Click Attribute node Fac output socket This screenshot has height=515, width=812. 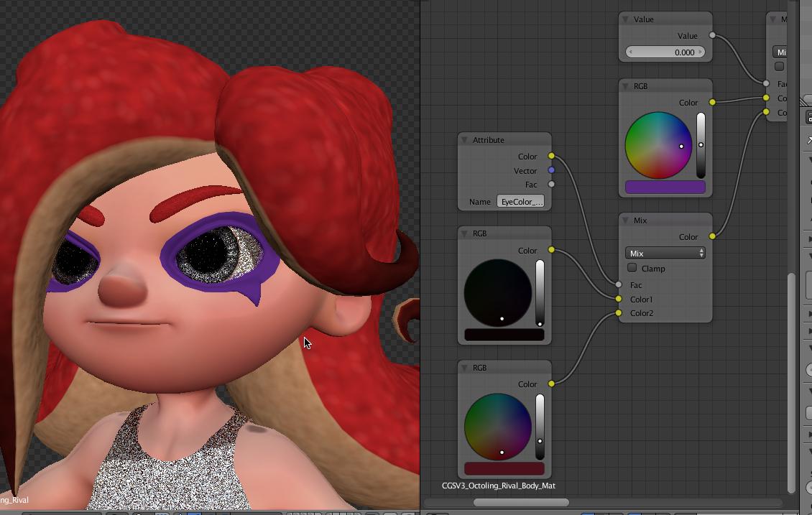[552, 184]
